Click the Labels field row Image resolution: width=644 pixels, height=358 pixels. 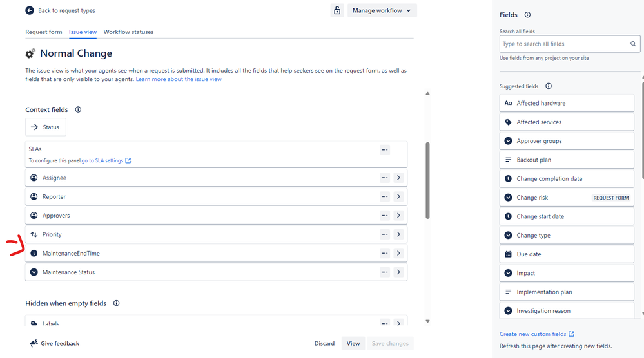click(x=216, y=321)
